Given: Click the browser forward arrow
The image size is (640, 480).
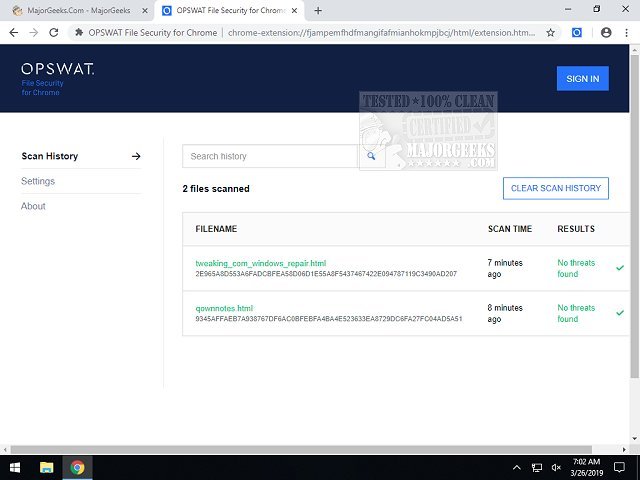Looking at the screenshot, I should coord(33,33).
